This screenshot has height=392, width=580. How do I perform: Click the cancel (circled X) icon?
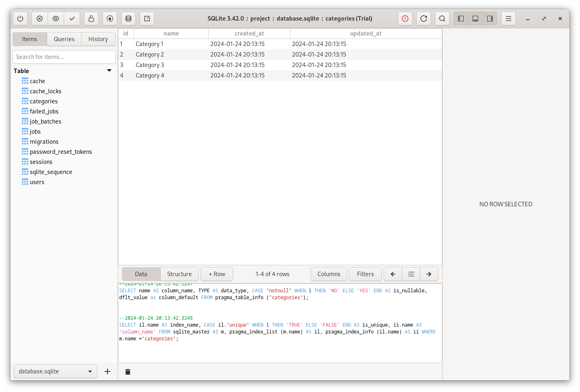[x=40, y=19]
